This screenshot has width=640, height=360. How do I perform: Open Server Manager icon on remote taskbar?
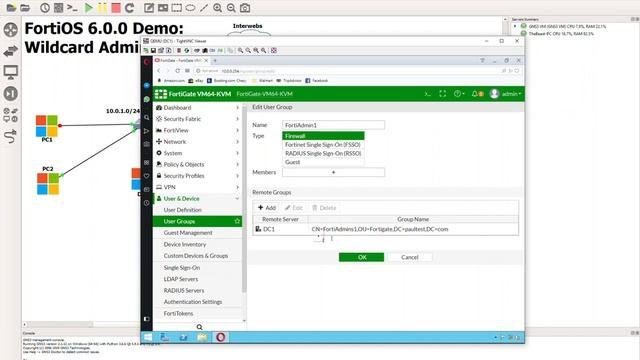165,337
